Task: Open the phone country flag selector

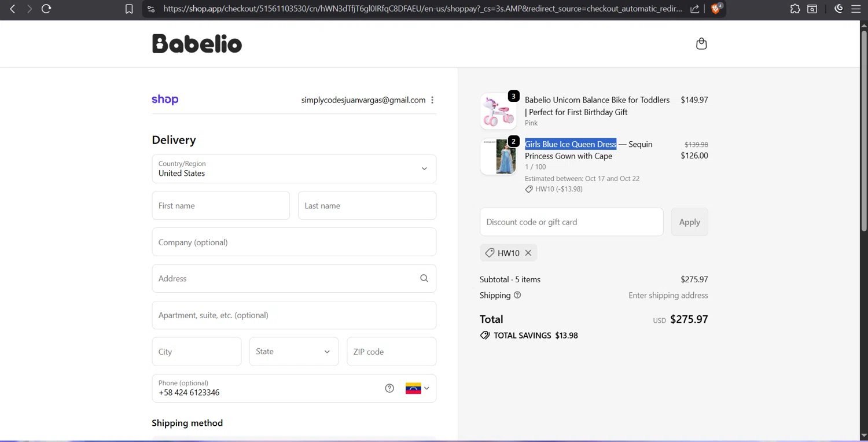Action: [x=417, y=388]
